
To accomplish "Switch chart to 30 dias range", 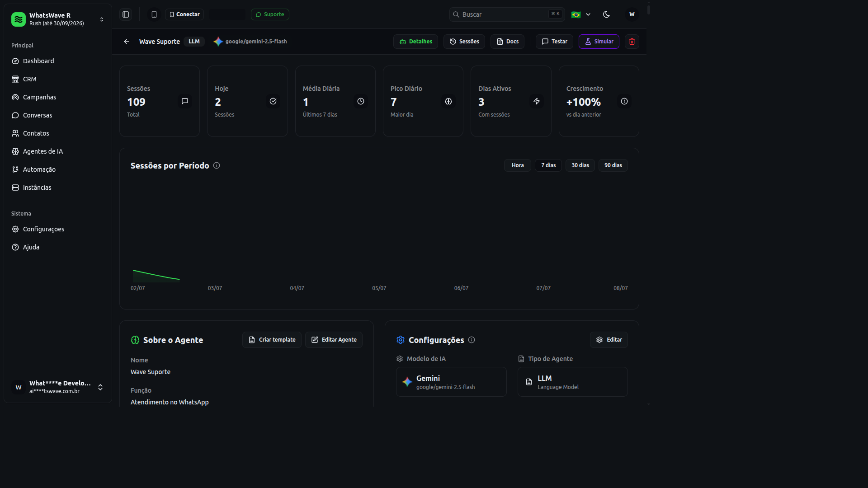I will pos(580,165).
